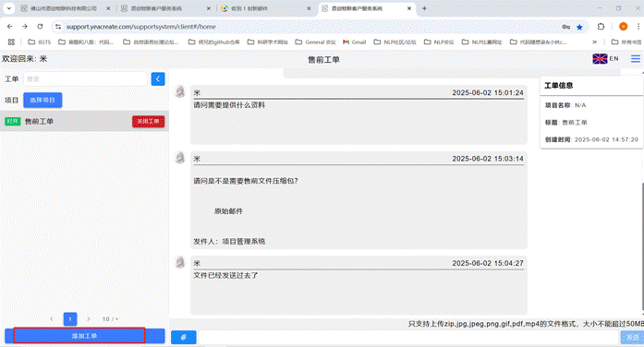Viewport: 644px width, 347px height.
Task: Click the 项目名称: N/A entry
Action: (565, 105)
